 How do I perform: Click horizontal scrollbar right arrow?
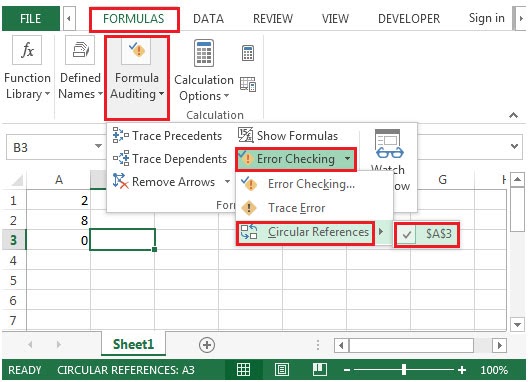[x=499, y=345]
